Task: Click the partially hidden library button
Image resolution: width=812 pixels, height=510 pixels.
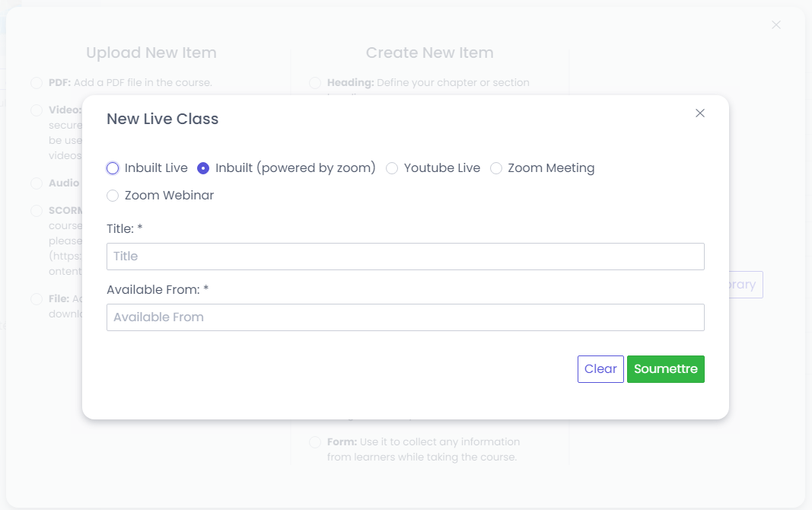Action: 746,285
